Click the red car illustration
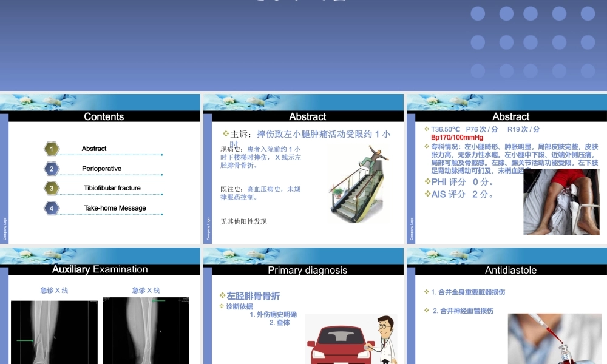607x364 pixels. [340, 343]
